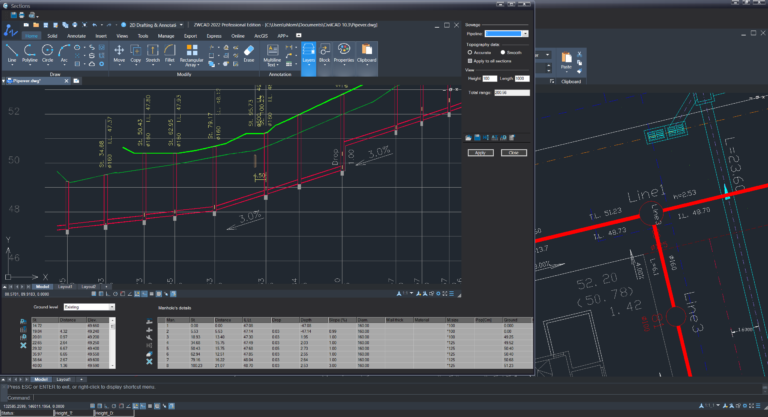This screenshot has height=417, width=768.
Task: Select the Accurate topography radio button
Action: point(469,51)
